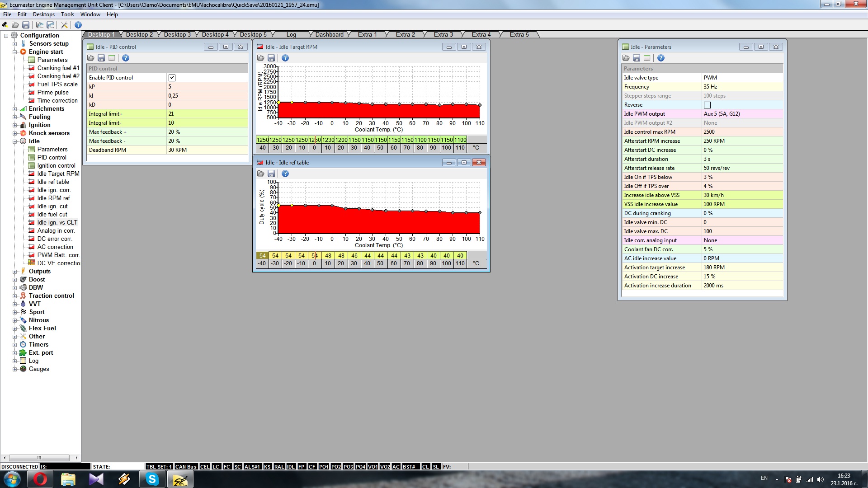Open Skype from the Windows taskbar

click(152, 479)
